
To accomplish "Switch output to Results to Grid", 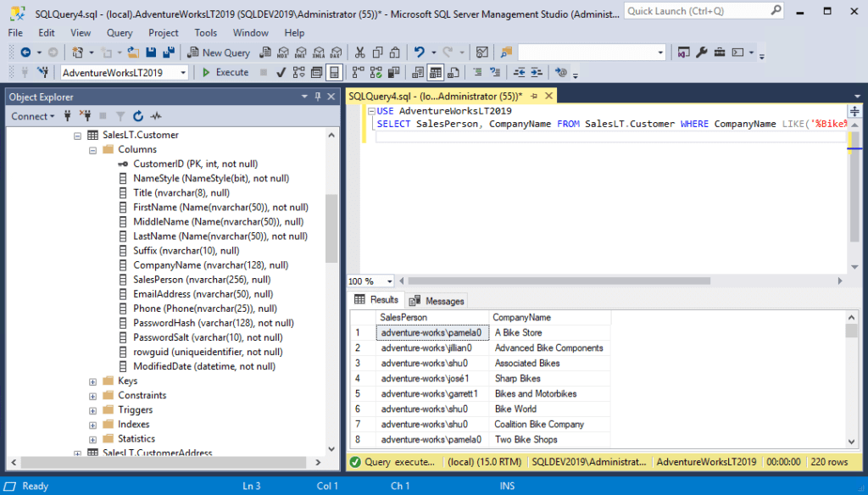I will [436, 73].
